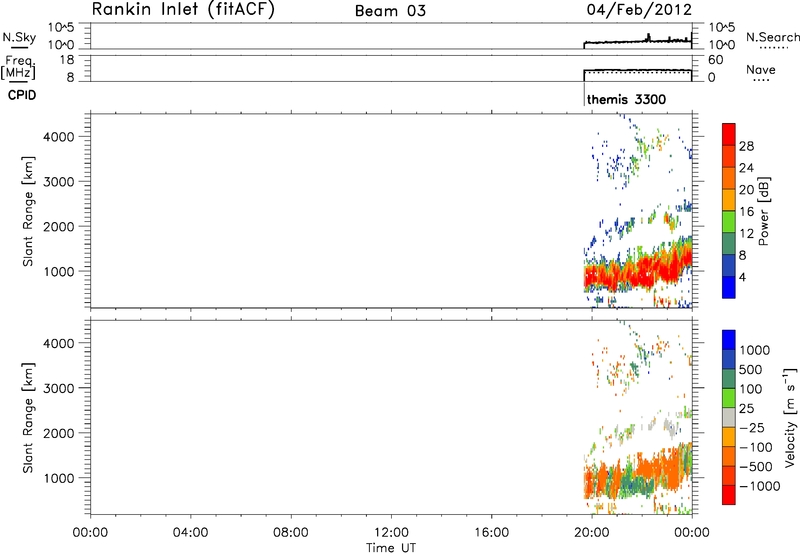Click the '1000' tick on the Velocity colorbar
The width and height of the screenshot is (800, 554).
[755, 350]
